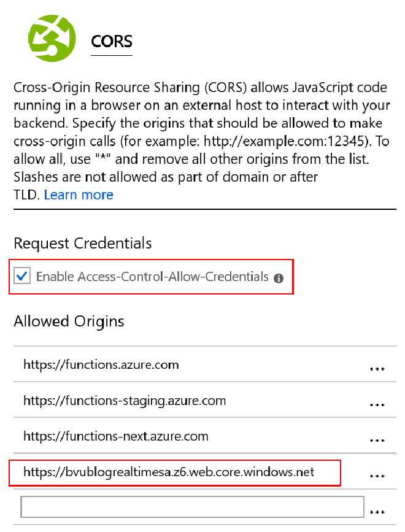
Task: Click the green CORS arrows icon
Action: pyautogui.click(x=52, y=39)
